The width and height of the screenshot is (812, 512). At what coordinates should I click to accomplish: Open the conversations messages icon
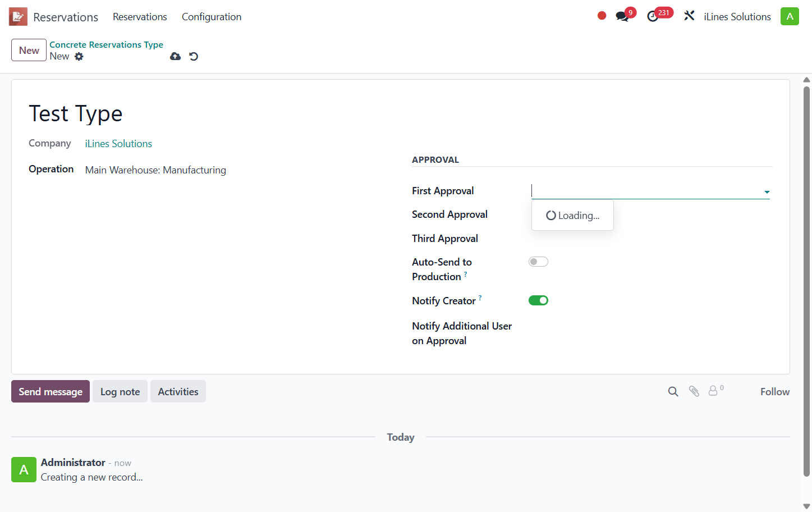[622, 16]
